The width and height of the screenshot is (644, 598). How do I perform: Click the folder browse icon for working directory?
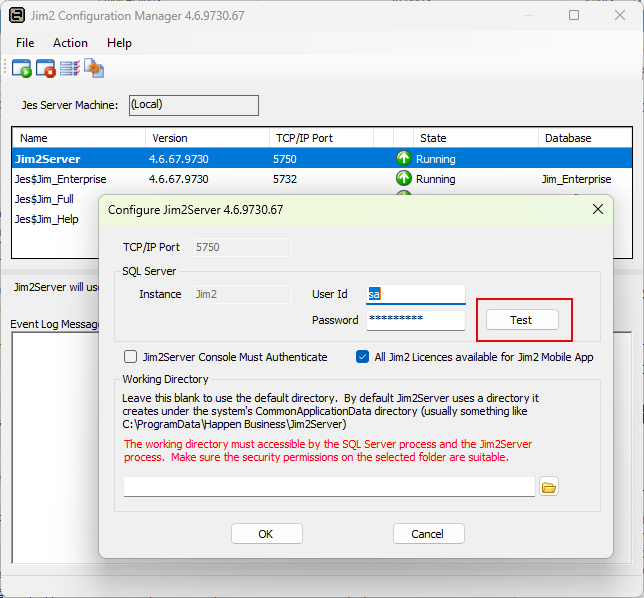[549, 487]
